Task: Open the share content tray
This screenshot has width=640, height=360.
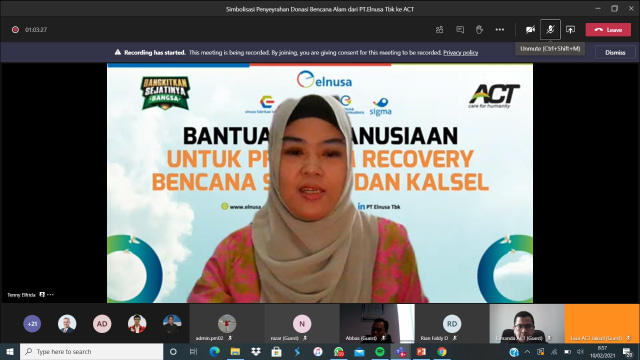Action: pos(570,30)
